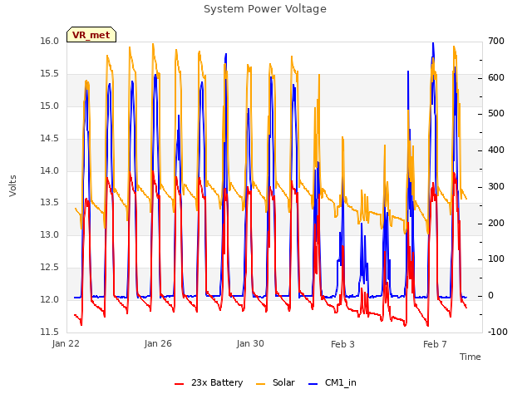This screenshot has height=399, width=532.
Task: Click the 200 right axis value
Action: pyautogui.click(x=496, y=224)
